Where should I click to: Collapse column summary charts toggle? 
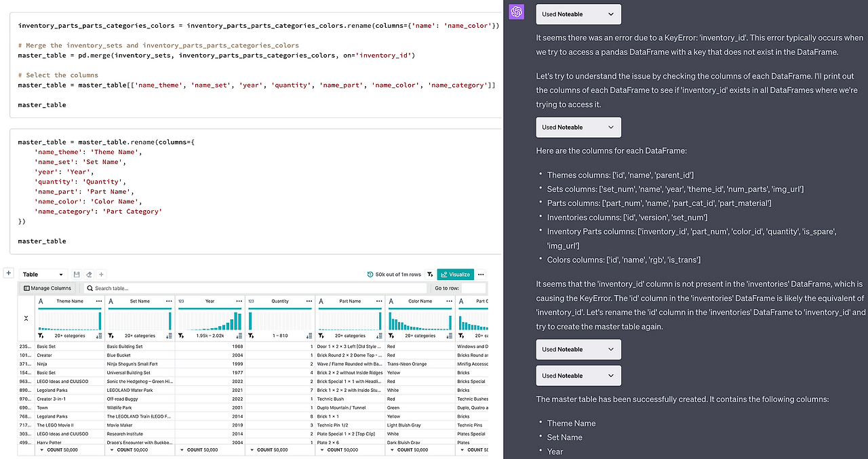point(26,318)
